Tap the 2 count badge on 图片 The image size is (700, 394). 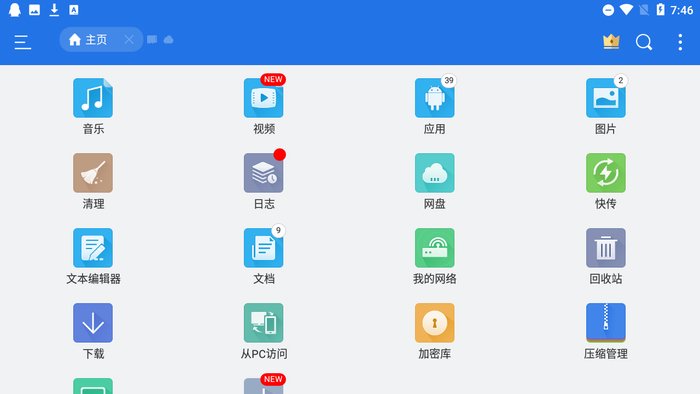click(620, 80)
